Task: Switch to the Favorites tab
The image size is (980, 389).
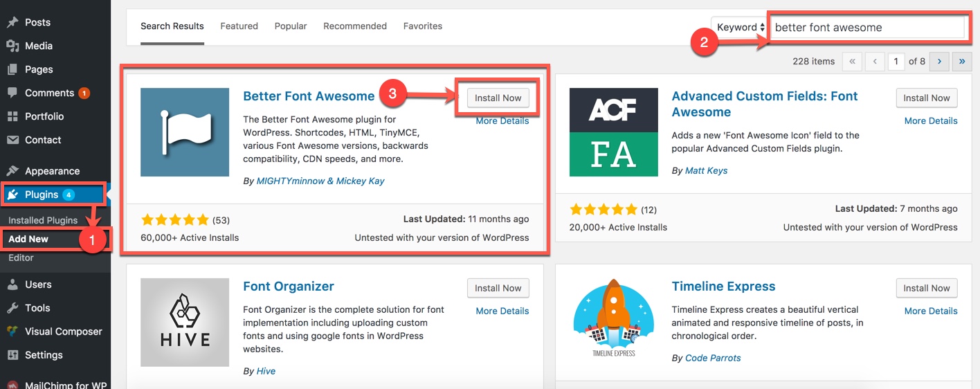Action: tap(423, 26)
